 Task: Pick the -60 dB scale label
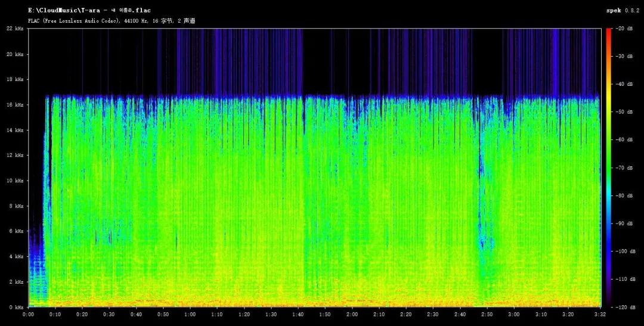point(625,140)
